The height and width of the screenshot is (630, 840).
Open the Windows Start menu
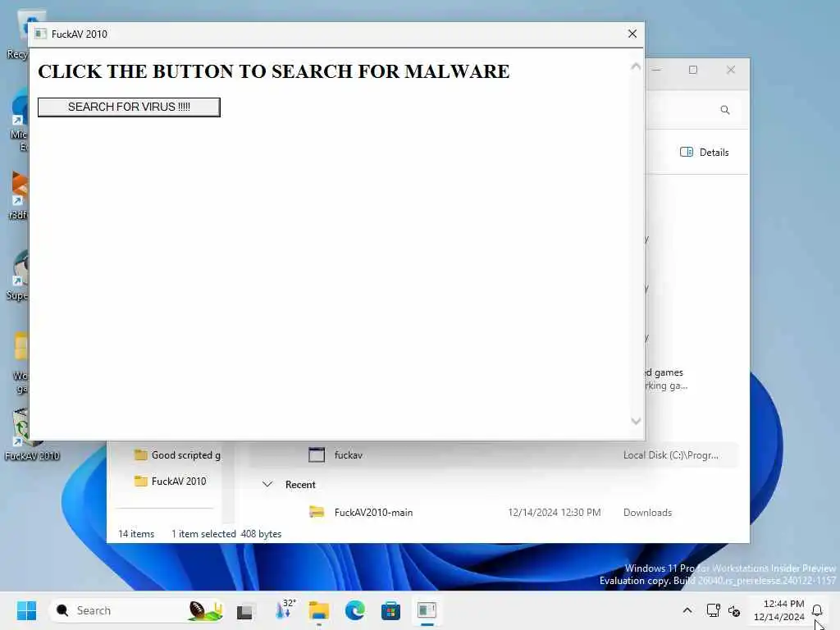26,610
